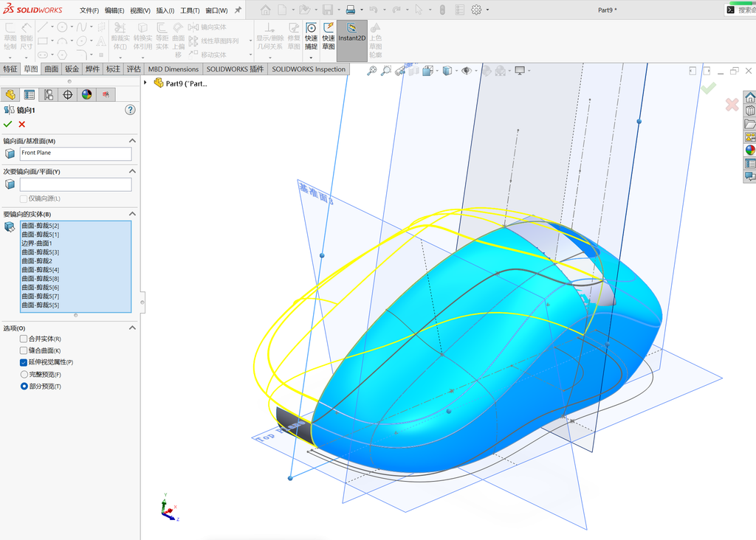756x540 pixels.
Task: Open 文件(F) menu
Action: click(89, 10)
